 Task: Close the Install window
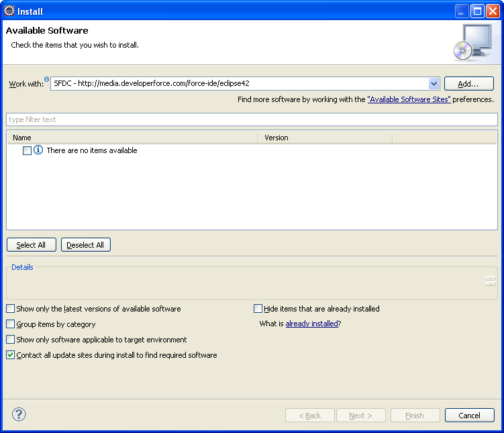click(x=493, y=11)
